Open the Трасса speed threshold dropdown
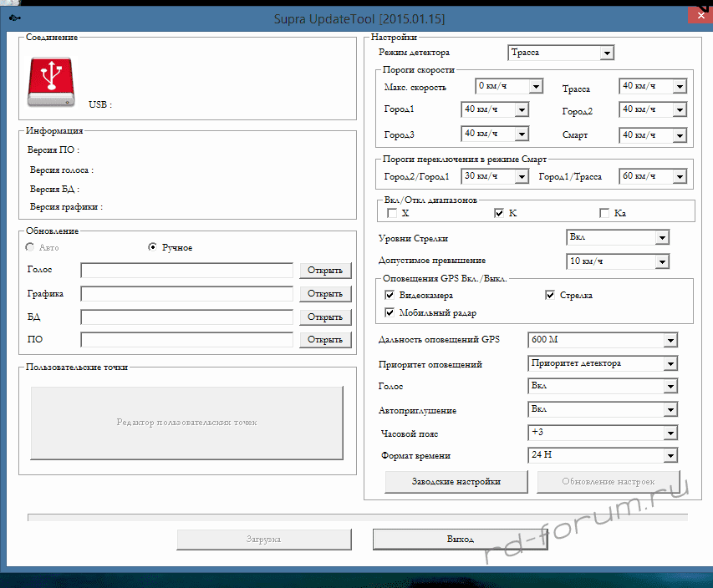The height and width of the screenshot is (588, 713). tap(653, 86)
